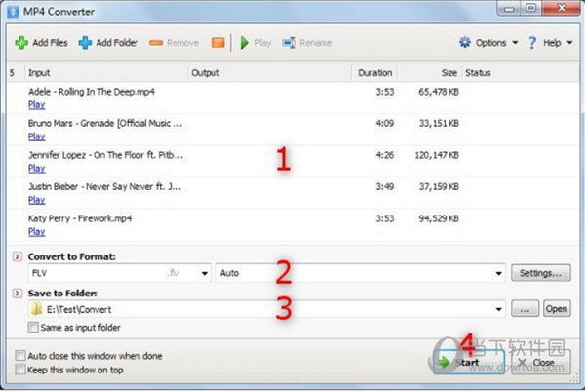Open the Options menu
This screenshot has width=585, height=392.
point(488,43)
